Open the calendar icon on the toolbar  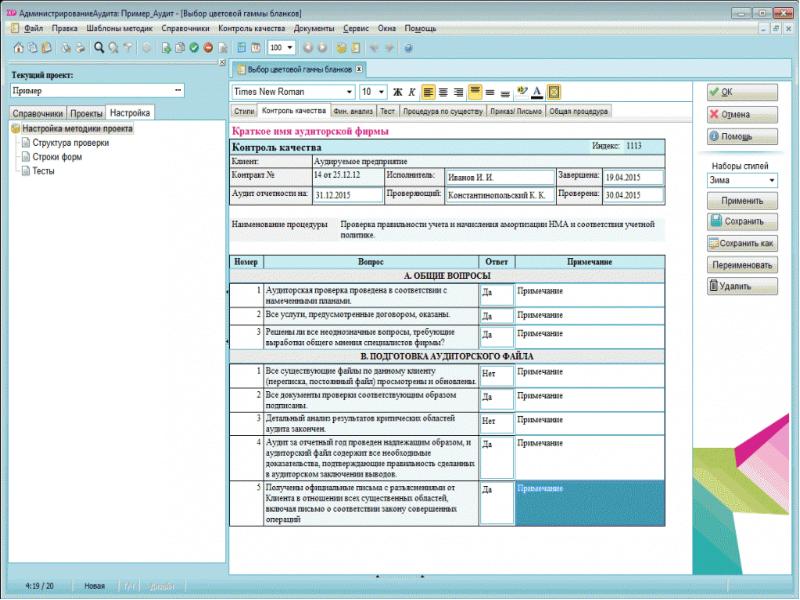[x=254, y=47]
